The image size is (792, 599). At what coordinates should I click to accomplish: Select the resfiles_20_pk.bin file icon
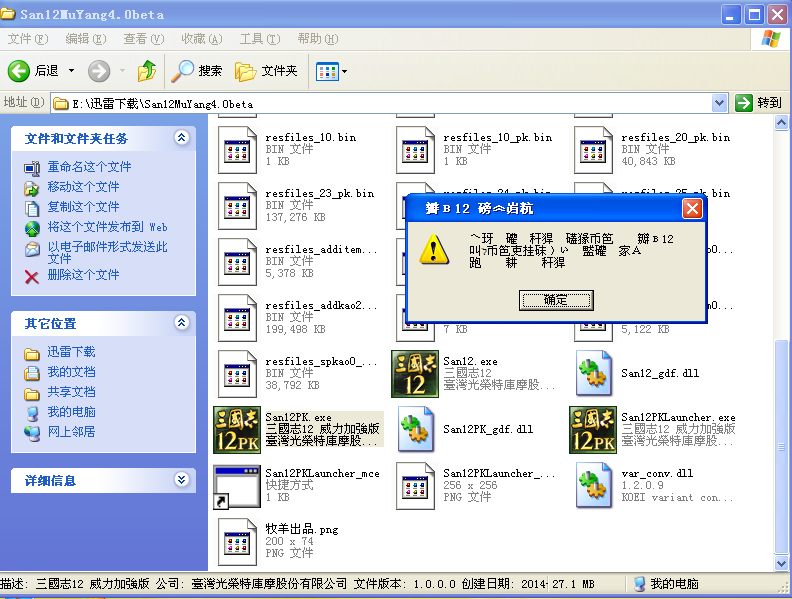point(593,149)
